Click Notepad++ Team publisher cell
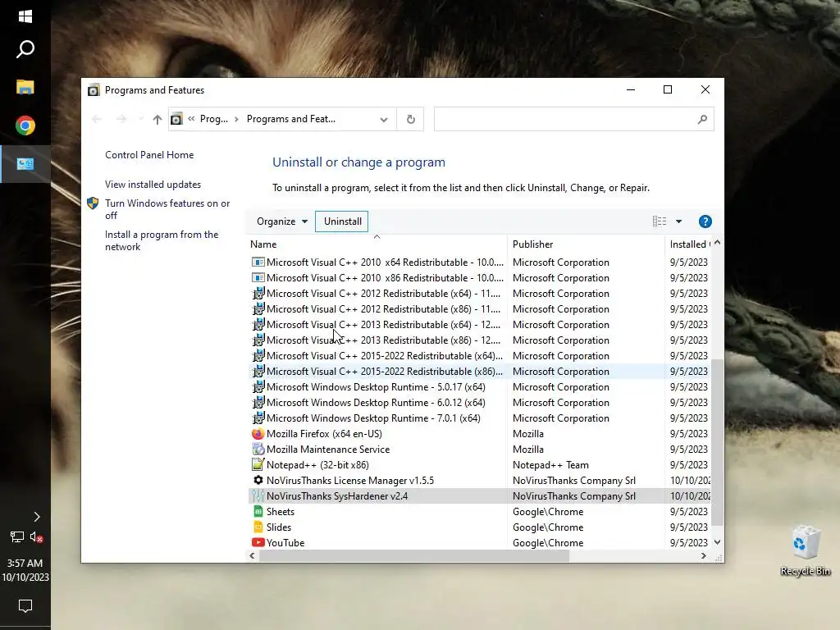840x630 pixels. pos(550,465)
